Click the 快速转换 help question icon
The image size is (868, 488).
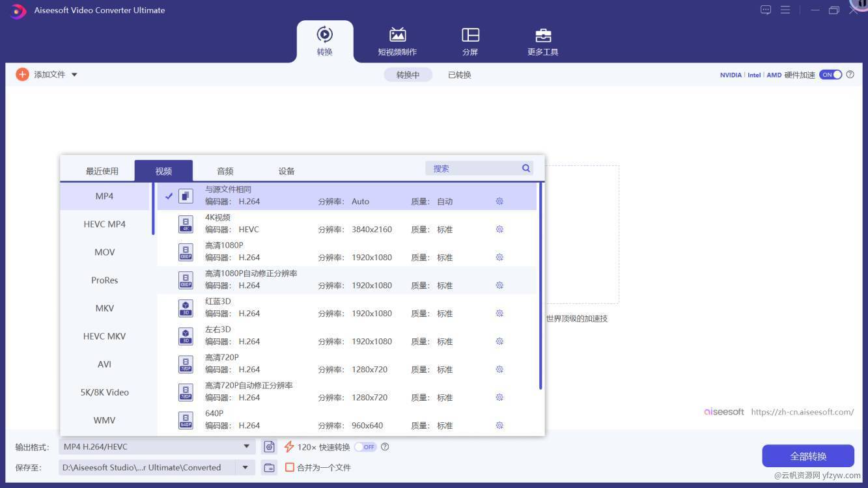point(385,447)
